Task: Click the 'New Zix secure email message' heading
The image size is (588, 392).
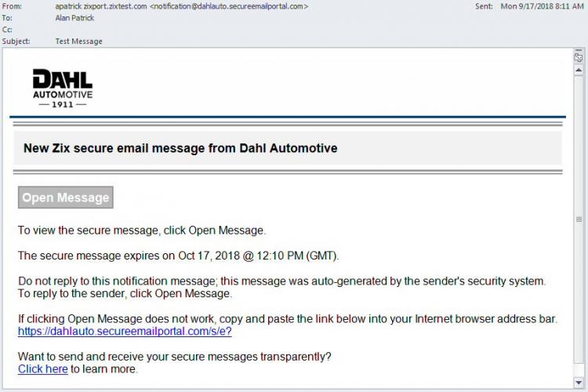Action: pos(180,148)
